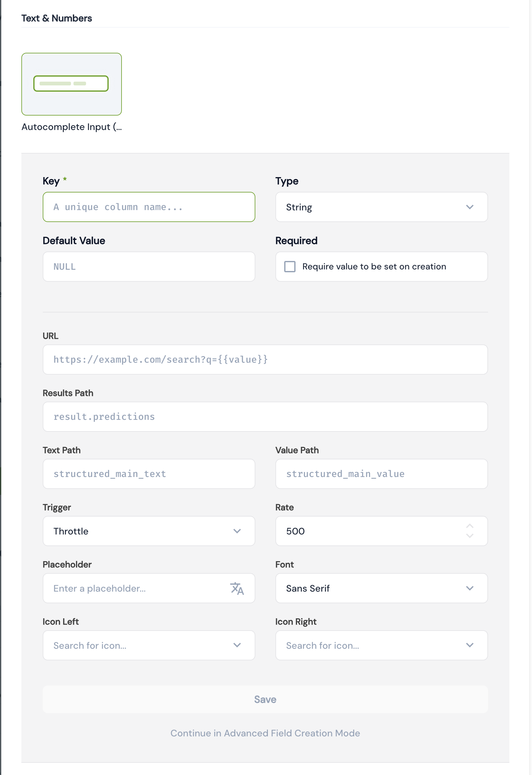Click the Value Path input field
The image size is (532, 775).
tap(381, 474)
